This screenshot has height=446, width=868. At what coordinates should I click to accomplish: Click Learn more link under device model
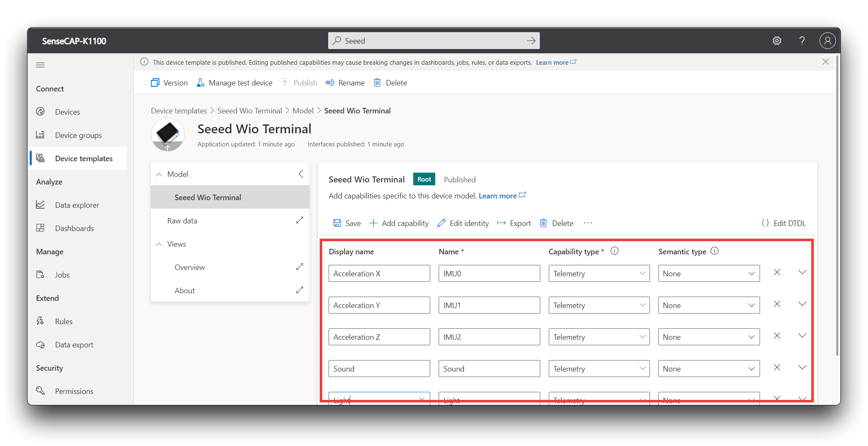[502, 195]
